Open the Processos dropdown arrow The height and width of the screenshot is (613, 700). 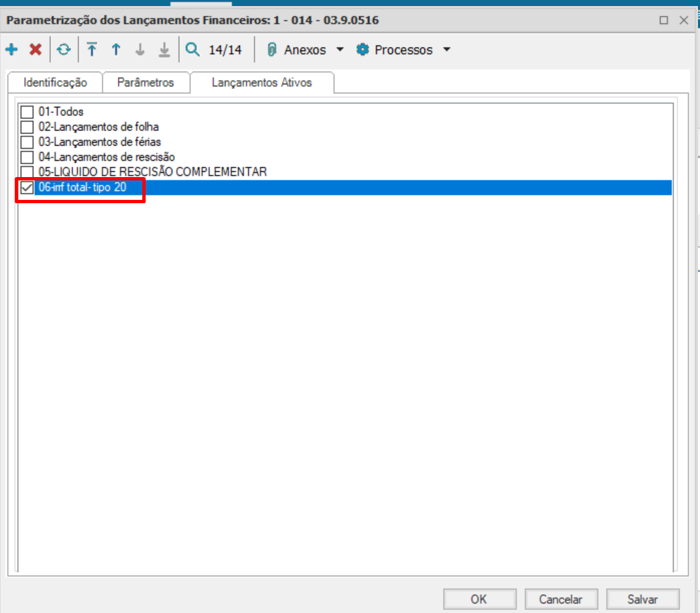447,50
